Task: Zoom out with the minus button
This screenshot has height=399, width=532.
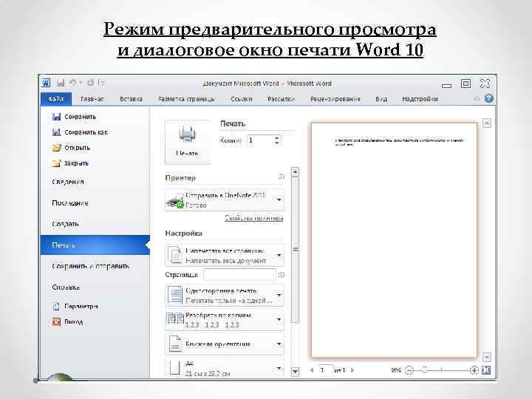Action: 409,370
